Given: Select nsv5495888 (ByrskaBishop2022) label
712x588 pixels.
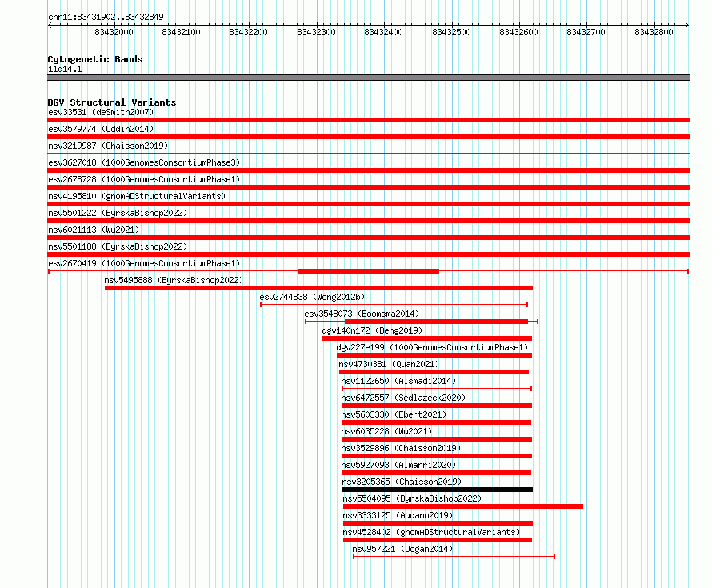Looking at the screenshot, I should [174, 280].
